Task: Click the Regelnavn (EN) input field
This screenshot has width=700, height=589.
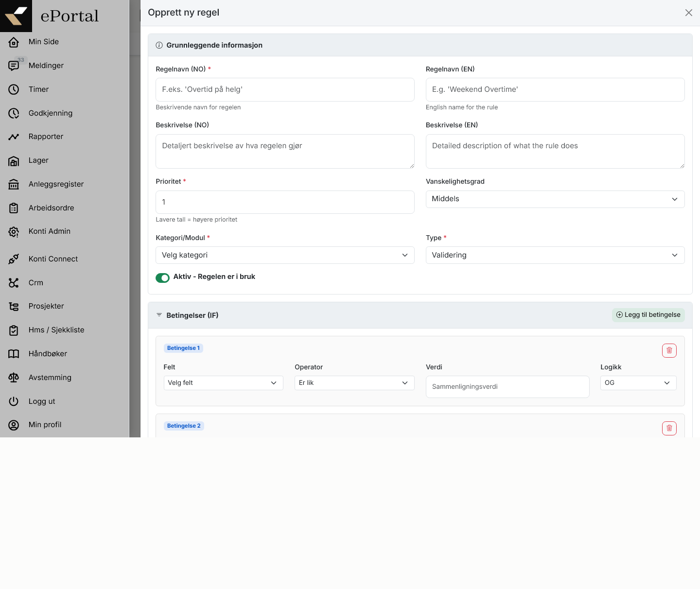Action: point(555,90)
